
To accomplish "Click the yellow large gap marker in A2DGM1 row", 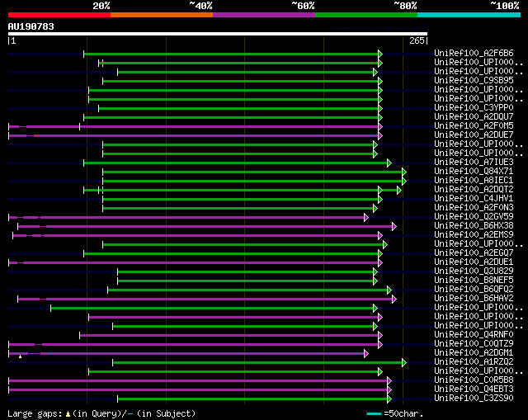I will [x=20, y=356].
